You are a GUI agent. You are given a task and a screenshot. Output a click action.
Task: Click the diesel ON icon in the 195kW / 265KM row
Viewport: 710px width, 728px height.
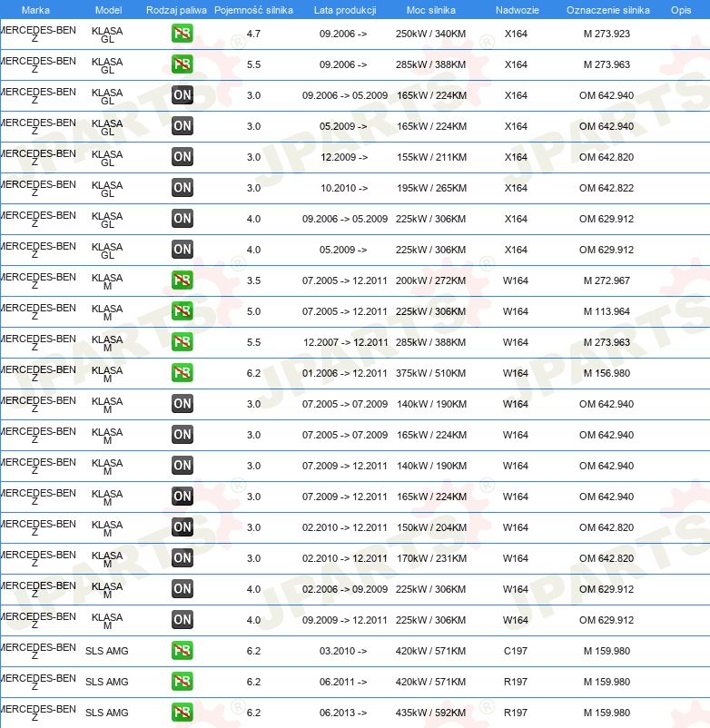(182, 188)
